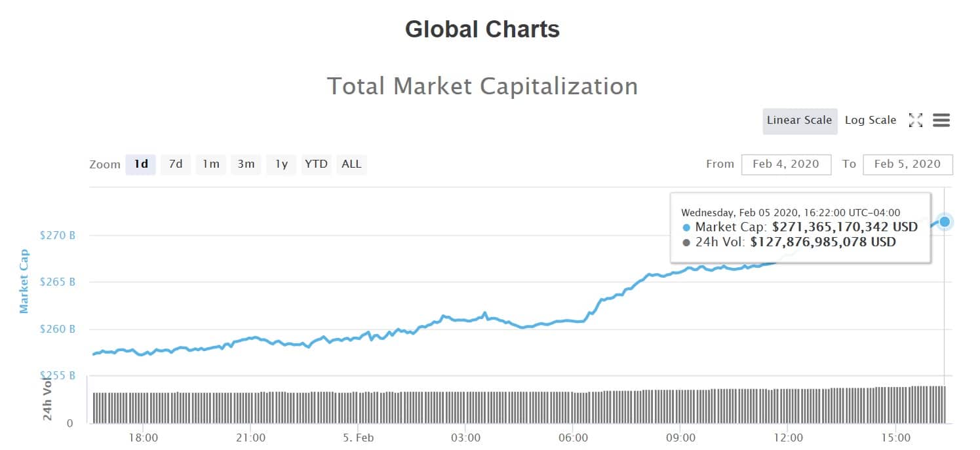Click the From date field

tap(786, 164)
